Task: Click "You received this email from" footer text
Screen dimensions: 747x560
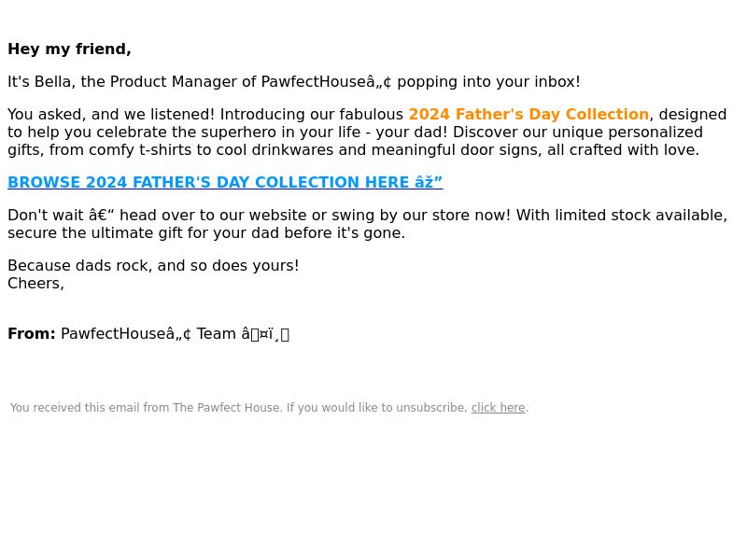Action: (90, 408)
